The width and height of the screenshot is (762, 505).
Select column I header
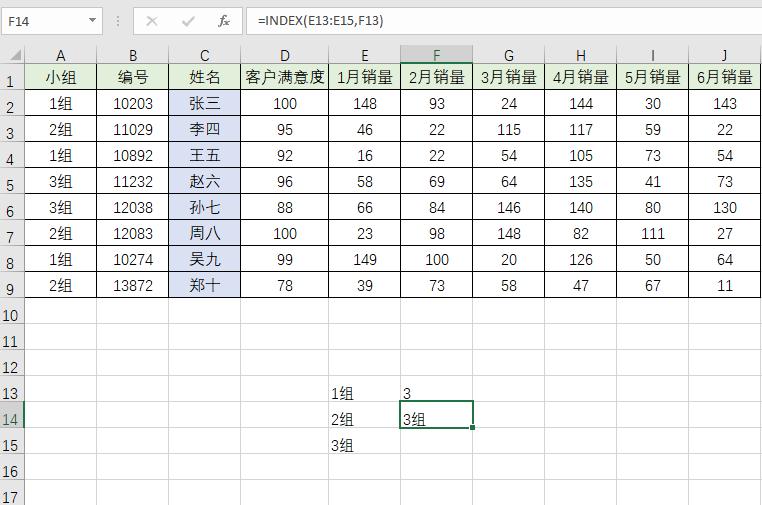tap(653, 55)
